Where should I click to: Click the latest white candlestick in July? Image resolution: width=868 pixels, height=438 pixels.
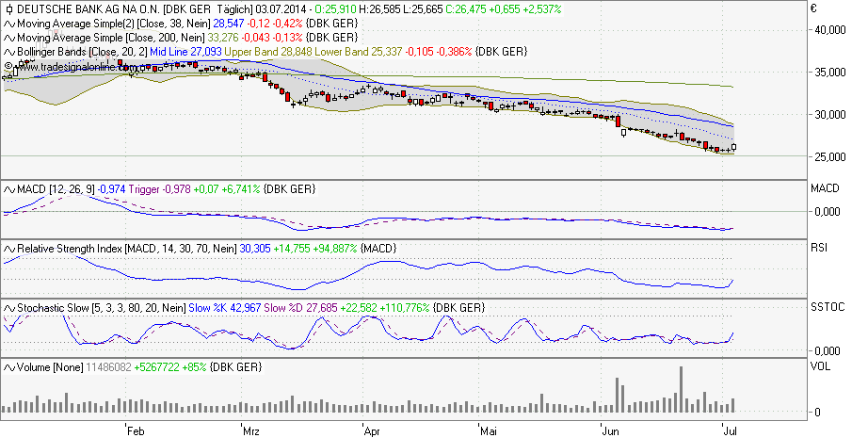[x=734, y=147]
